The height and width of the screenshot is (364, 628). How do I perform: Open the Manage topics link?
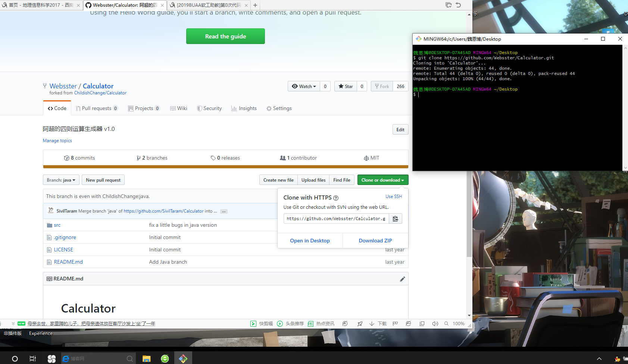(57, 141)
